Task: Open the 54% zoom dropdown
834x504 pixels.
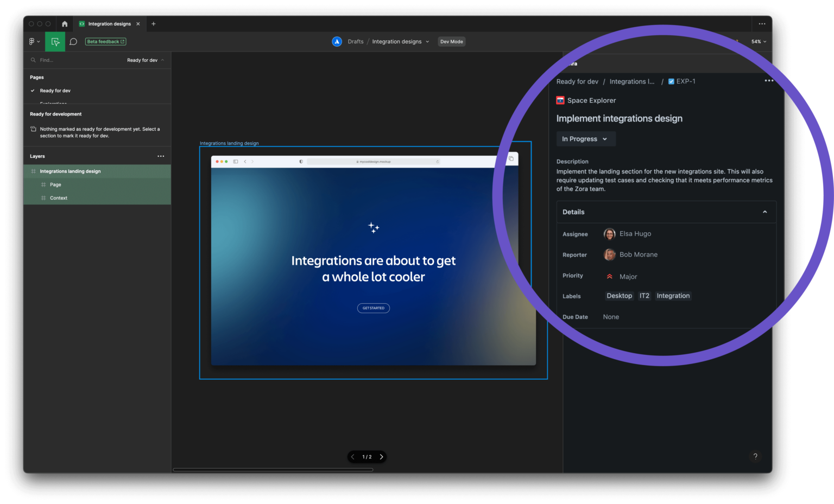Action: (759, 41)
